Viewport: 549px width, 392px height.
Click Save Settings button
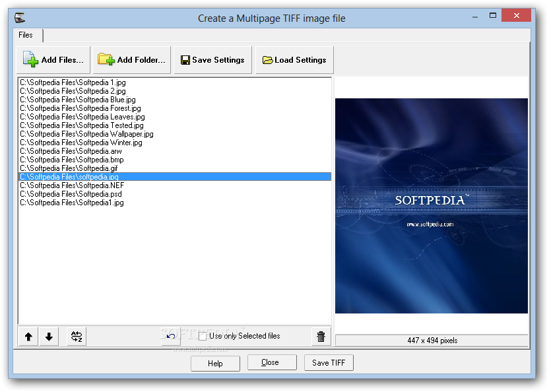click(x=213, y=60)
